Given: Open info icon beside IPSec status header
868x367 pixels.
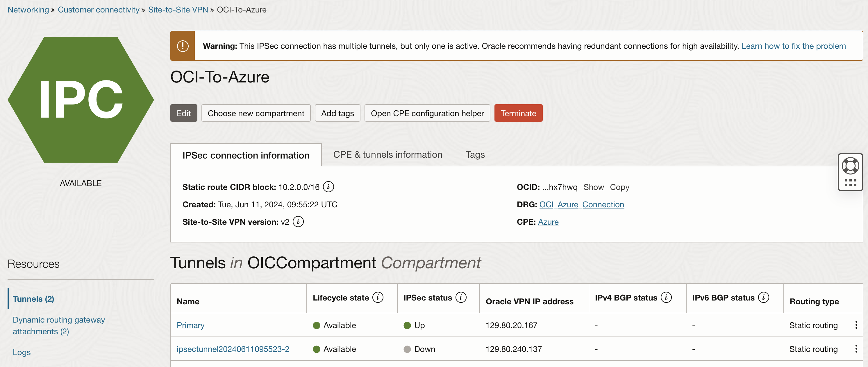Looking at the screenshot, I should 461,298.
